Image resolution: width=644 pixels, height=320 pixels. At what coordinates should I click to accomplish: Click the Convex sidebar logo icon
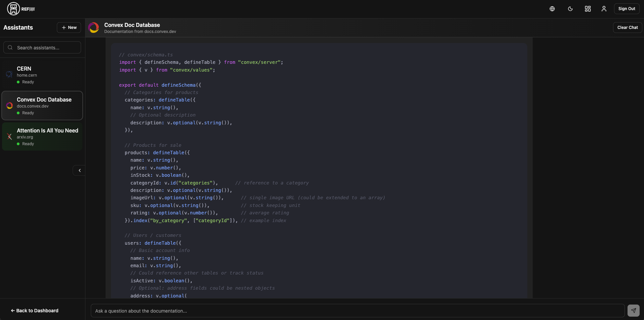tap(9, 106)
